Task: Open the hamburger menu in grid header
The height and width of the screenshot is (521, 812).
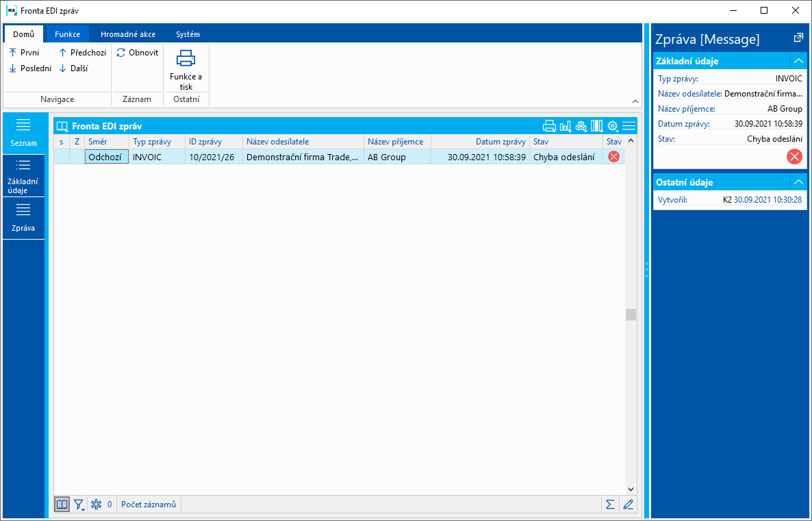Action: coord(629,126)
